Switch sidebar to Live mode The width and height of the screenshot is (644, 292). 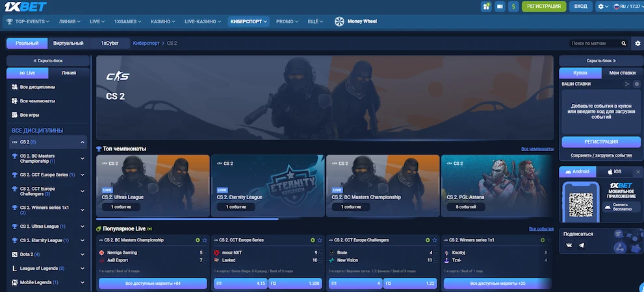click(27, 73)
